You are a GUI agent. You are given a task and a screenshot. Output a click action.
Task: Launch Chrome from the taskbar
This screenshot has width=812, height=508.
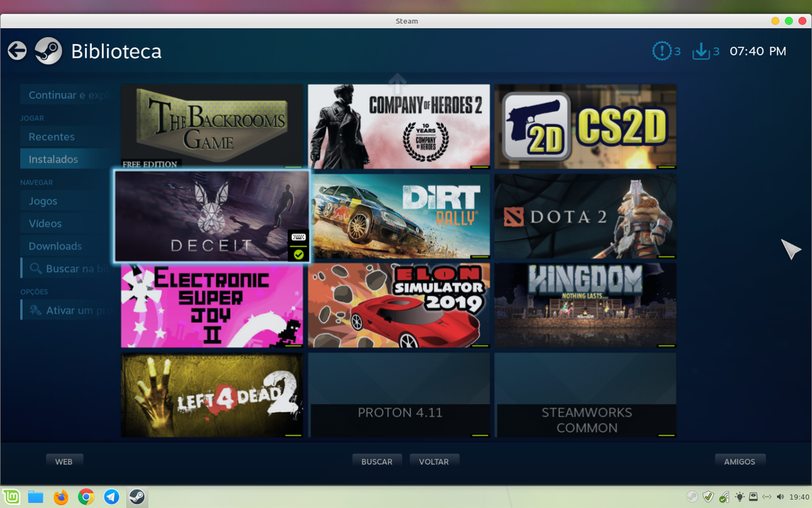pyautogui.click(x=86, y=497)
